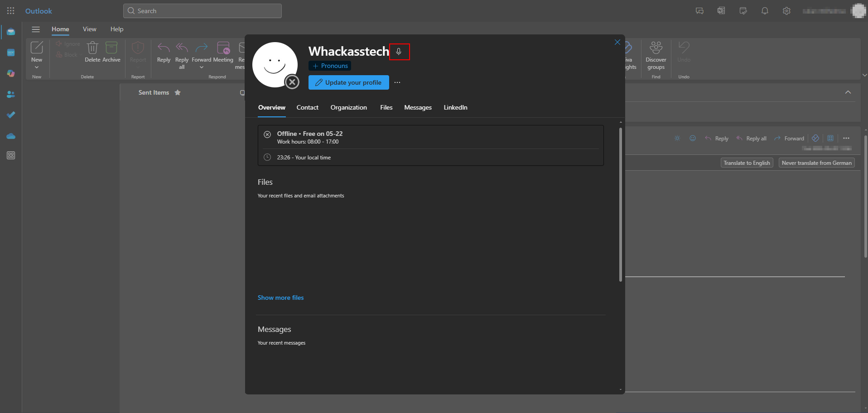Select the Contact profile tab
This screenshot has width=868, height=413.
(308, 108)
